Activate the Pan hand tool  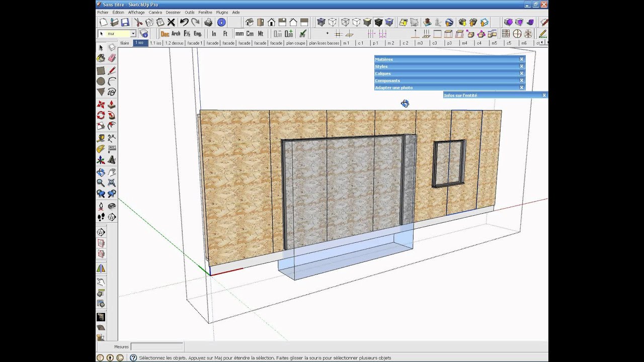pos(112,172)
